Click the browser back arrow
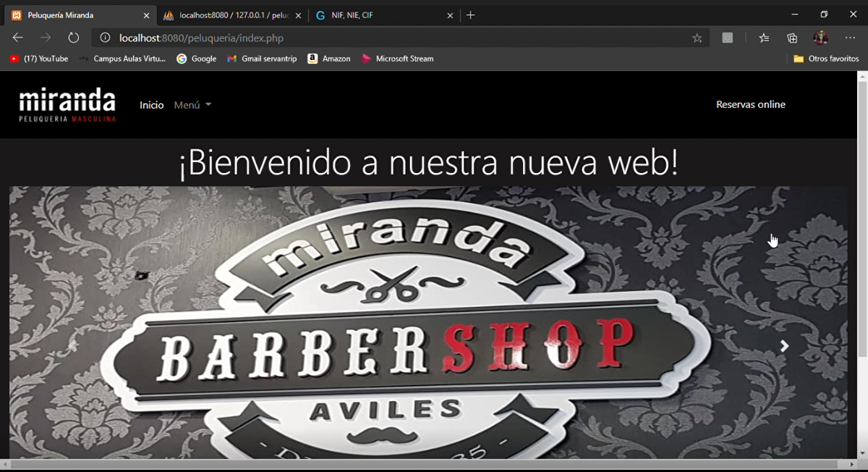868x472 pixels. pos(18,38)
